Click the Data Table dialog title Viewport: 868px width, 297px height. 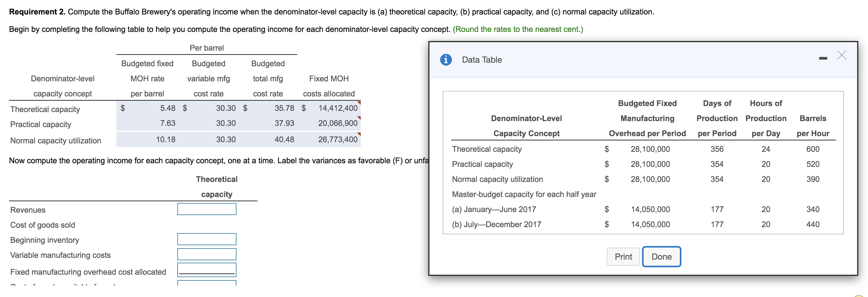(482, 60)
